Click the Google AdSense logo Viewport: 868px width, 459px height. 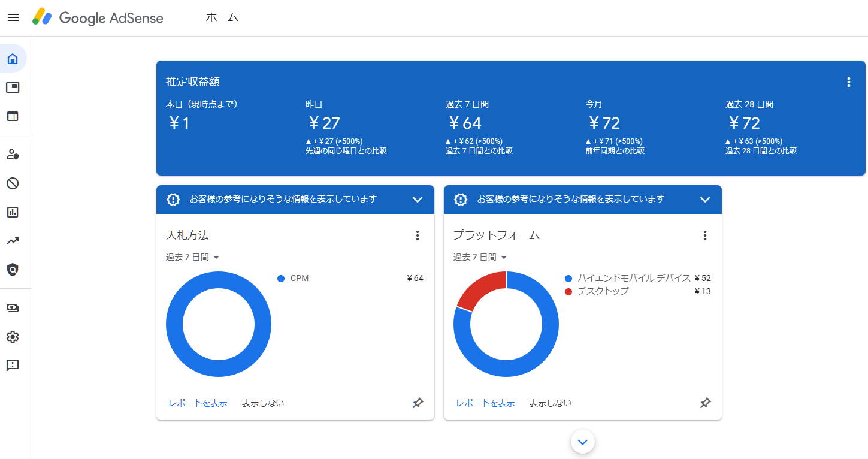tap(98, 17)
